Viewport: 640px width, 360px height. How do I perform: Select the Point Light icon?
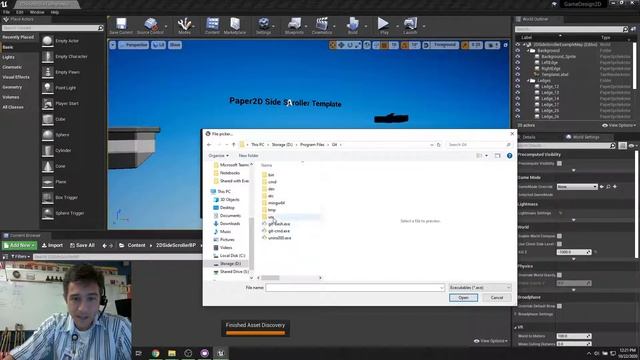pyautogui.click(x=48, y=87)
